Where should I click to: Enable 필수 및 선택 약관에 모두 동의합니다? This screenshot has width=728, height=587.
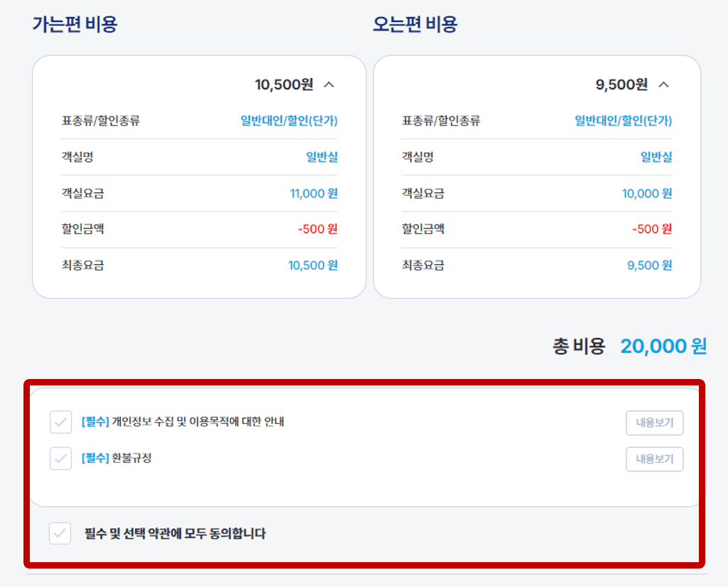(x=60, y=534)
